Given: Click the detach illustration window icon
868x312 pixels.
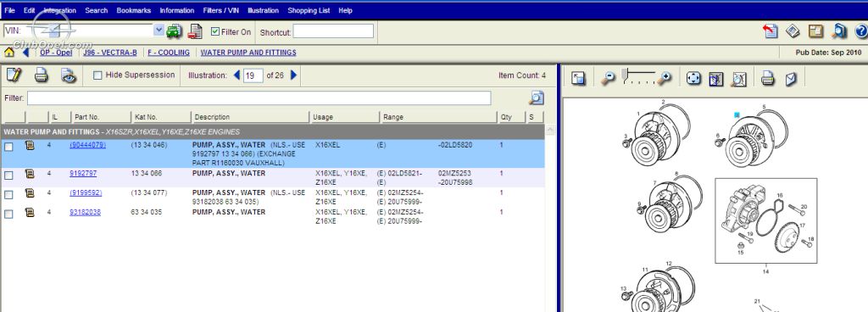Looking at the screenshot, I should pos(578,79).
